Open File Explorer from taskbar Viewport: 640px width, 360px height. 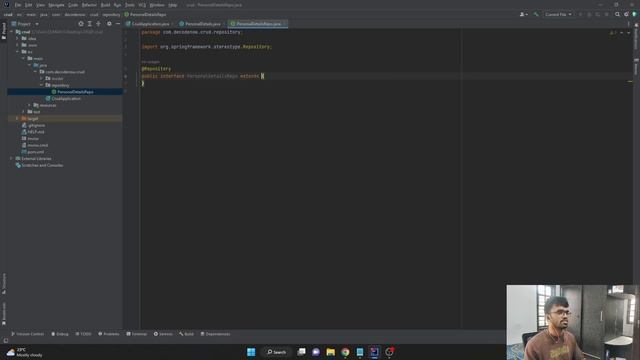[x=331, y=352]
